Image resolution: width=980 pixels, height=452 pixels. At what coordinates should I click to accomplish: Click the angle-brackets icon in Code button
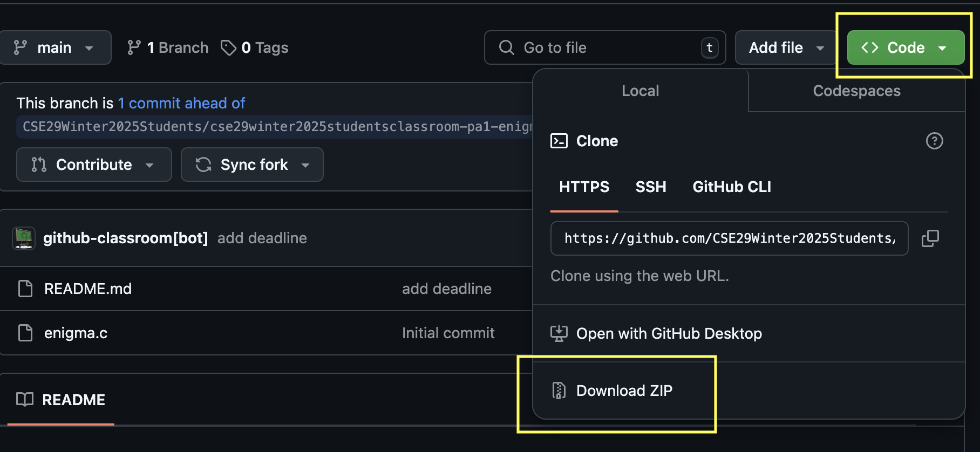coord(870,47)
